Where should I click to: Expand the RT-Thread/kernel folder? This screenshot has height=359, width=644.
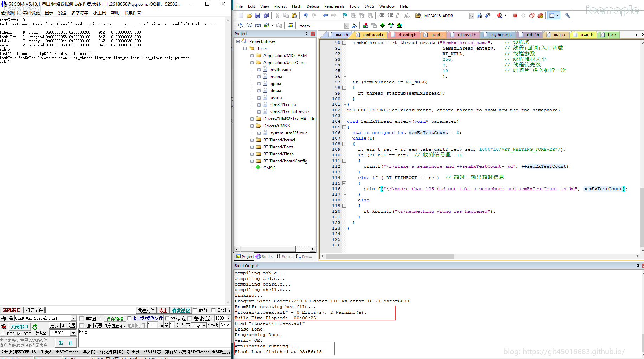coord(252,140)
